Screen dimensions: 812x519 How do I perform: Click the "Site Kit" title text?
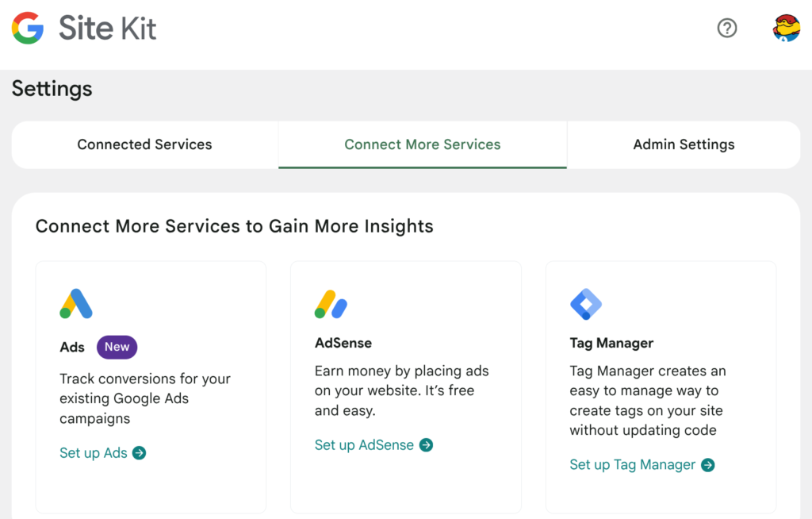107,29
